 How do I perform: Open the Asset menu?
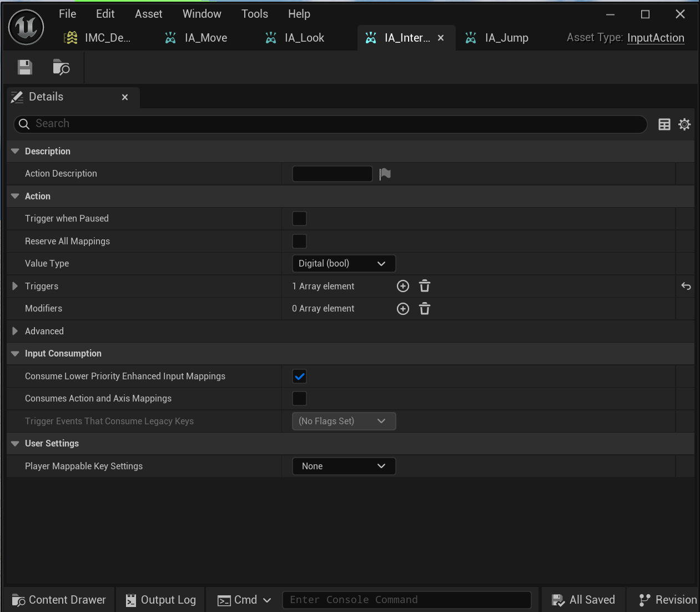click(149, 14)
